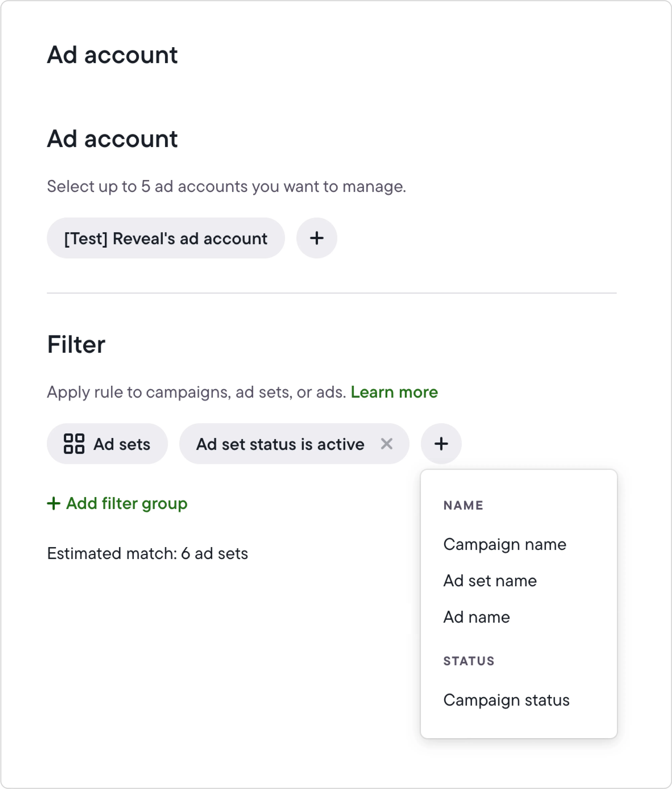Viewport: 672px width, 789px height.
Task: Click the Estimated match: 6 ad sets text
Action: 147,553
